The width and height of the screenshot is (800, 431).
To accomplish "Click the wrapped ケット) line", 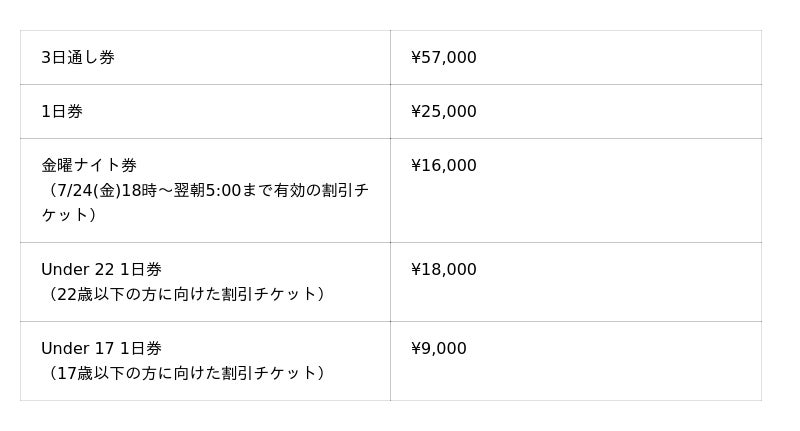I will tap(68, 215).
